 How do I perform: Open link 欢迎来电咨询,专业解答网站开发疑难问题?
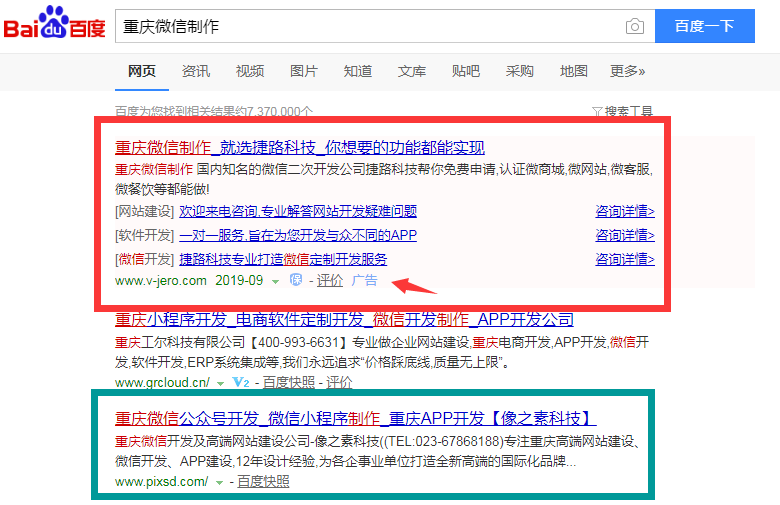tap(298, 211)
